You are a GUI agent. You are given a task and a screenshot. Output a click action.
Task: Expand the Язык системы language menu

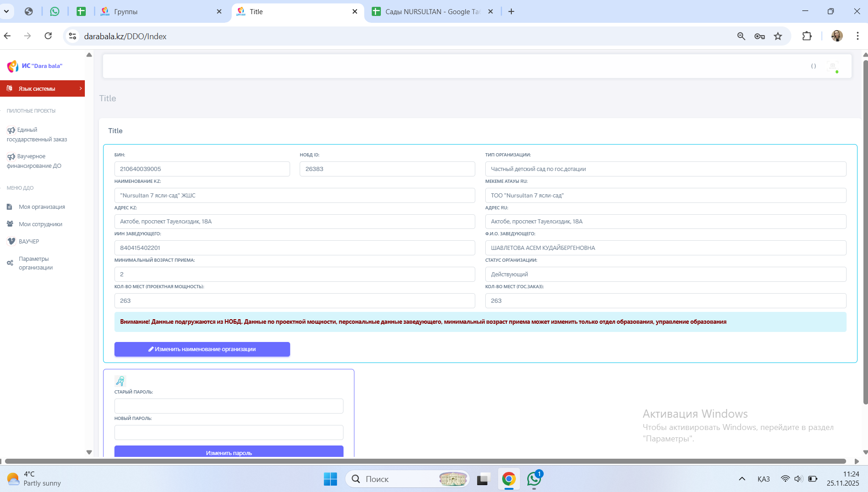(42, 88)
